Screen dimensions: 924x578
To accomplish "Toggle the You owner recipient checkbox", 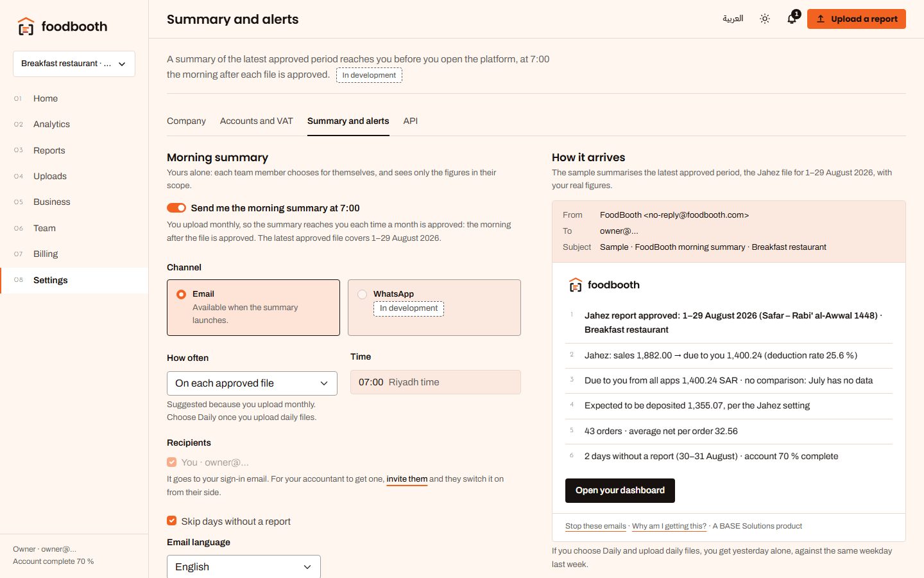I will tap(172, 462).
